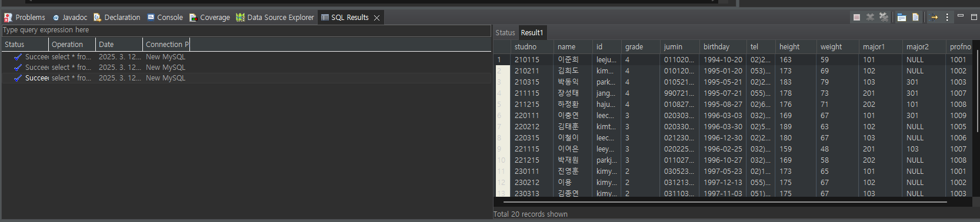Click the Terminate Result stop icon
Viewport: 980px width, 222px height.
click(856, 17)
